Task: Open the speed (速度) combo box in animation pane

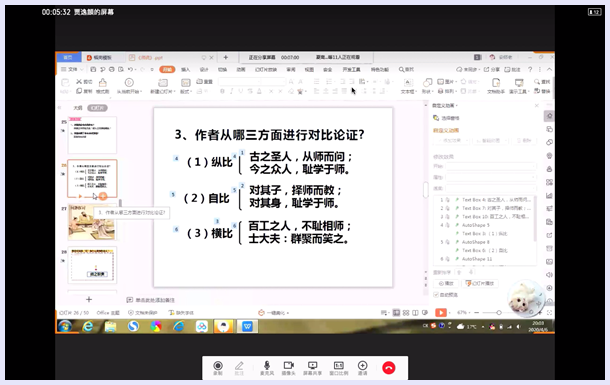Action: [x=491, y=188]
